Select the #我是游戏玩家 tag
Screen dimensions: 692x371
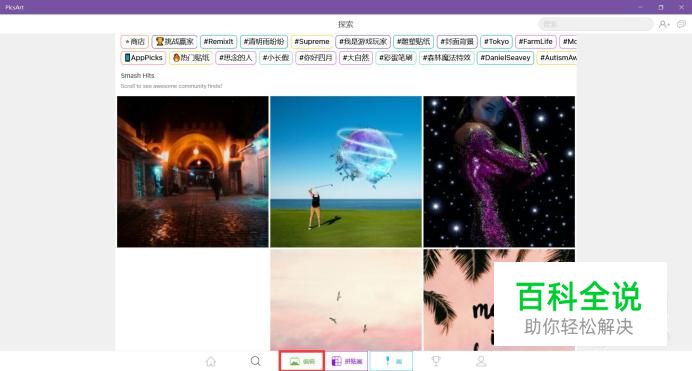(x=363, y=41)
